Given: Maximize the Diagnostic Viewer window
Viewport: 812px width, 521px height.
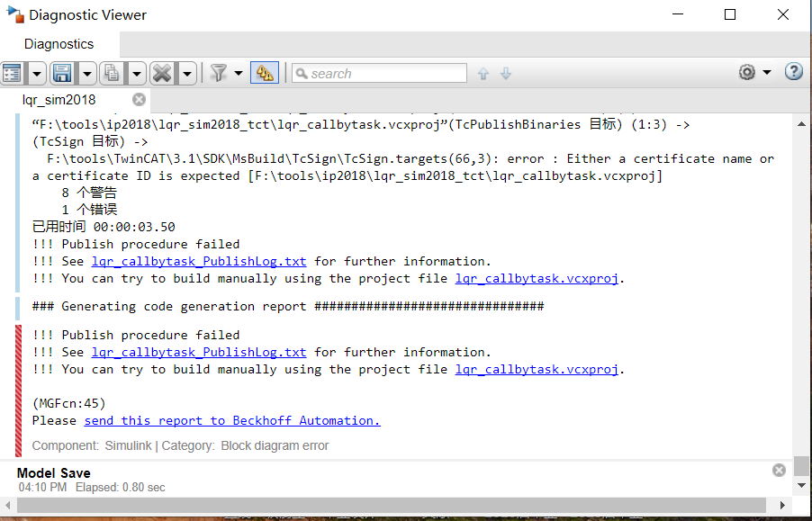Looking at the screenshot, I should (x=730, y=14).
